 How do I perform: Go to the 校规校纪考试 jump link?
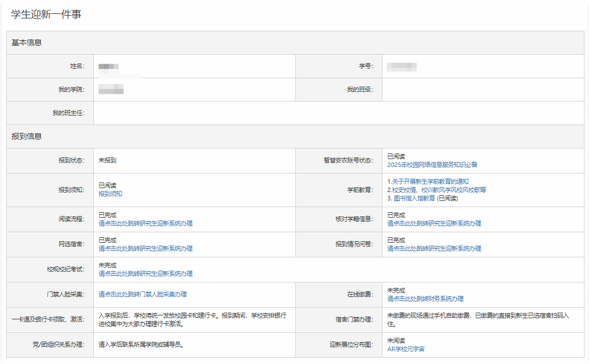tap(145, 274)
